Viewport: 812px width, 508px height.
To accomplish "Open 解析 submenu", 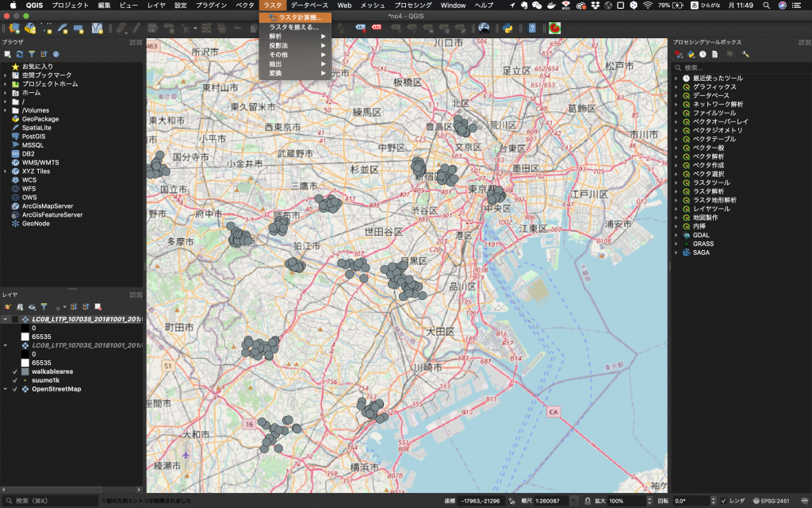I will pos(295,37).
